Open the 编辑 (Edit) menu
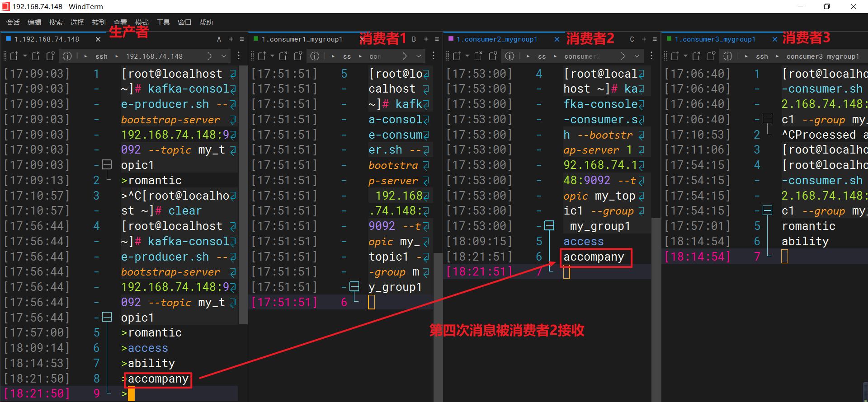868x402 pixels. [34, 23]
